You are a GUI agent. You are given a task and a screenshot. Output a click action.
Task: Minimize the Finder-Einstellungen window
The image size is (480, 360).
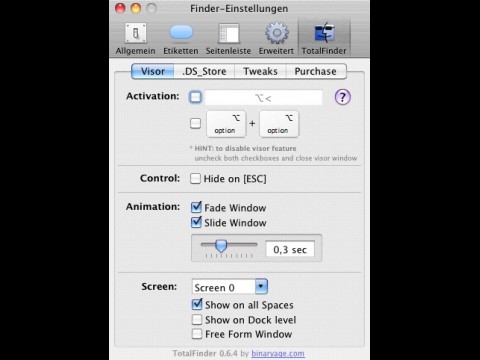(x=136, y=8)
